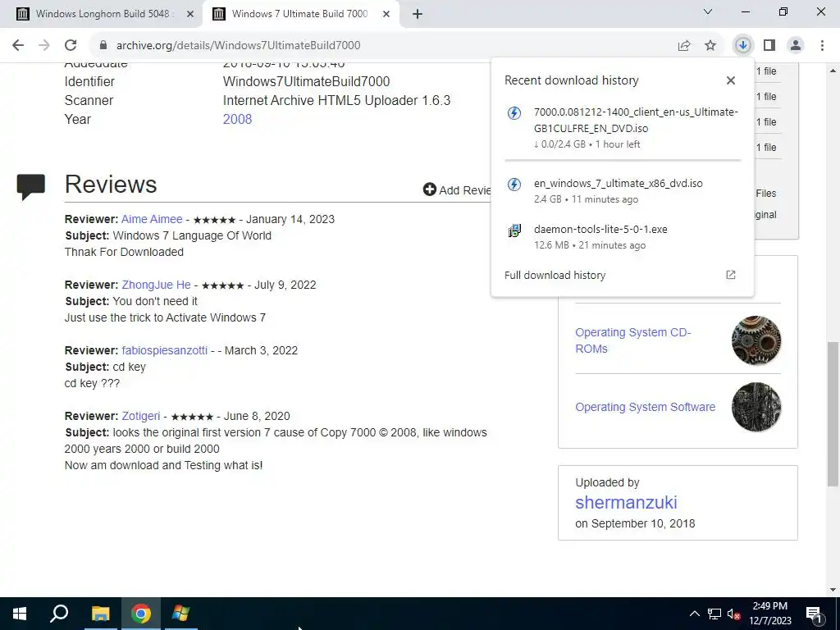The width and height of the screenshot is (840, 630).
Task: Close the Recent download history popup
Action: pos(731,80)
